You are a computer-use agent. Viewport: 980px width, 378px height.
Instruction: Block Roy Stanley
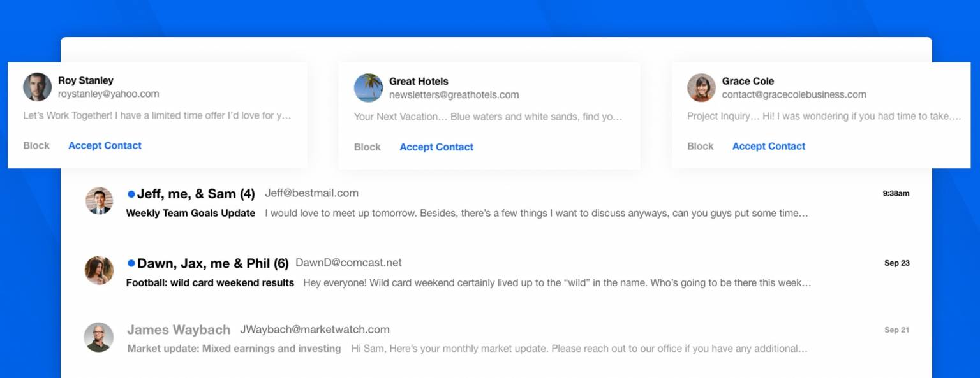point(36,145)
